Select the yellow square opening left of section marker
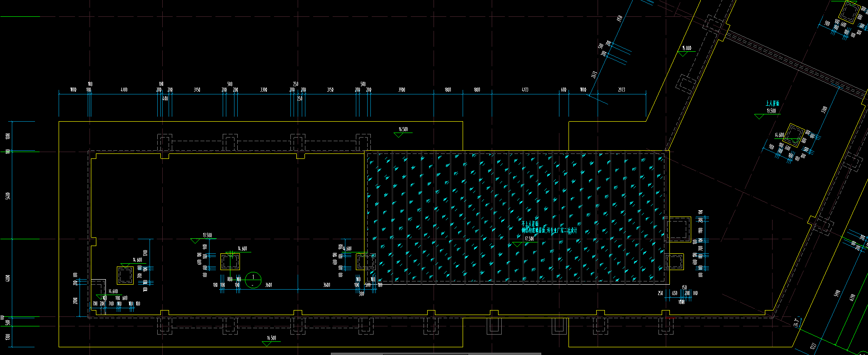 click(230, 262)
